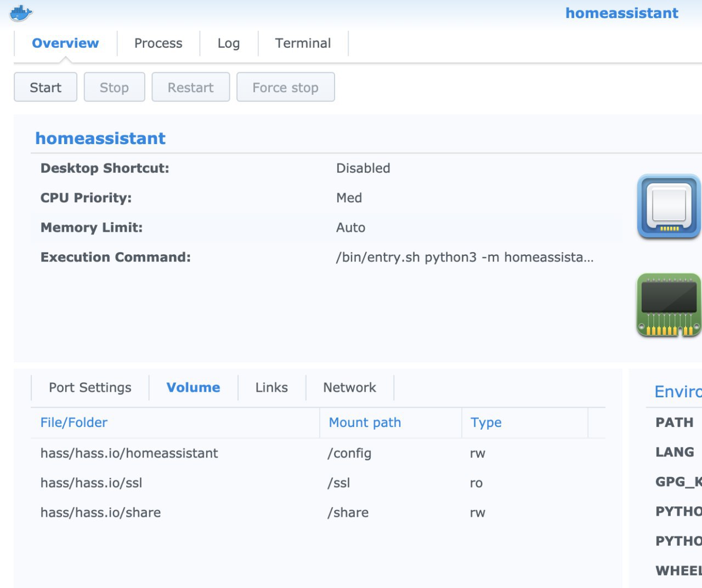This screenshot has height=588, width=702.
Task: Click the Memory Limit label
Action: click(92, 227)
